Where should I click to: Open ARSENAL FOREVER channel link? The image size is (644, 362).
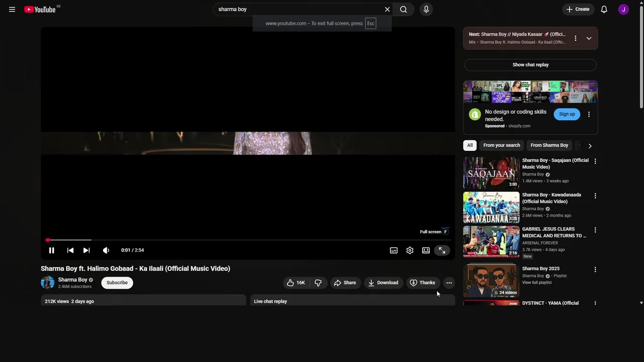[x=540, y=243]
